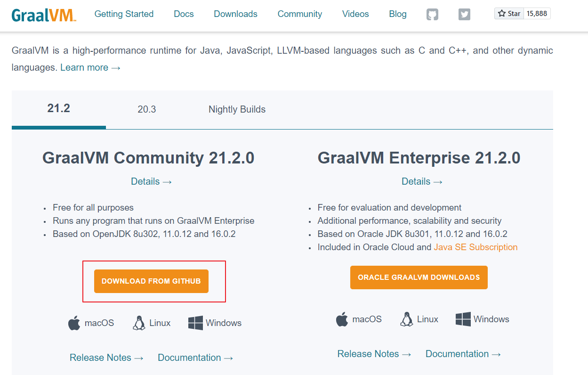Select the Linux penguin icon under Community
This screenshot has width=588, height=375.
pos(139,323)
